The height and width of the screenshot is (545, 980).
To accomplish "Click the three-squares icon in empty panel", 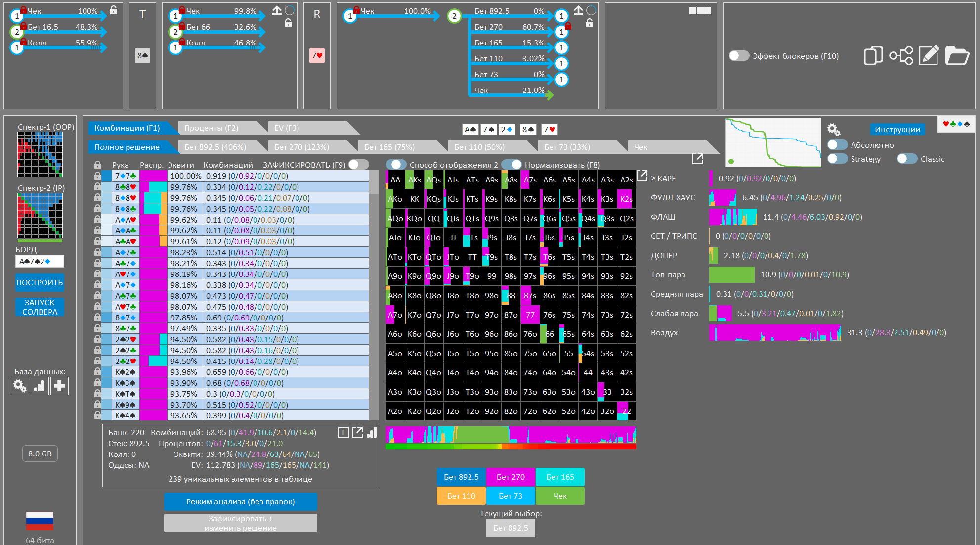I will (x=700, y=11).
